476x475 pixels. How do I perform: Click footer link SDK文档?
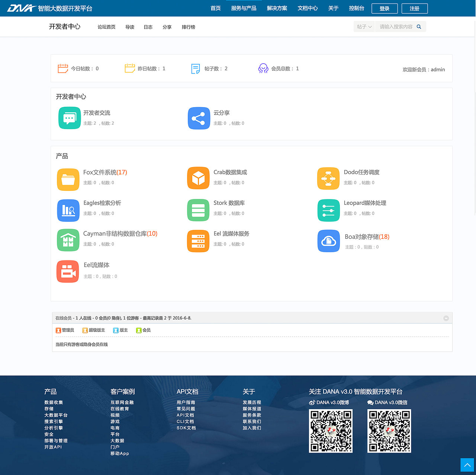186,428
